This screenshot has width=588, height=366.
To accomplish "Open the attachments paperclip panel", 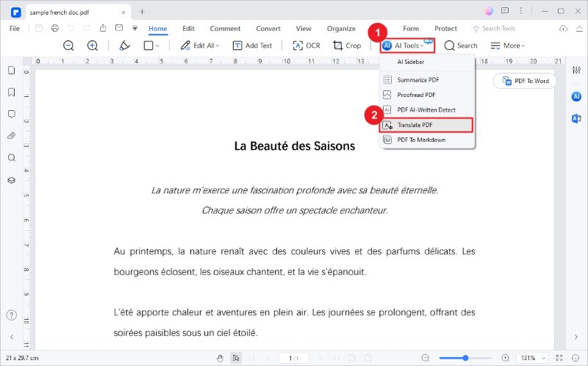I will tap(12, 136).
